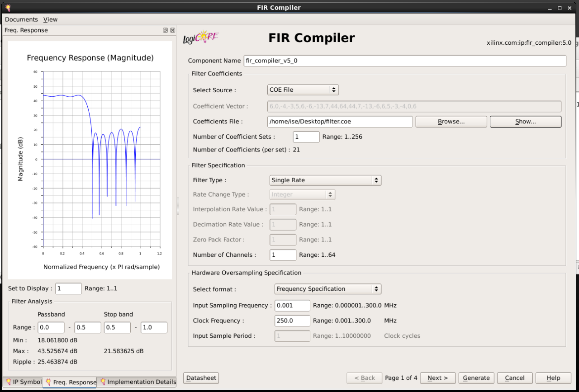The image size is (579, 392).
Task: Close the FIR Compiler window
Action: click(x=570, y=8)
